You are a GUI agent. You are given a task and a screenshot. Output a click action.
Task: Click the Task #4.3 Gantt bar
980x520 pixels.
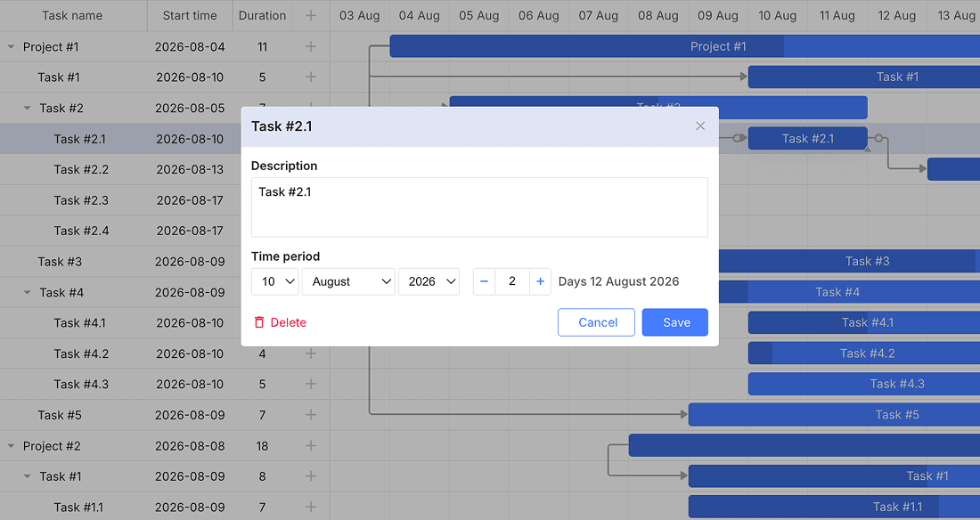point(864,385)
